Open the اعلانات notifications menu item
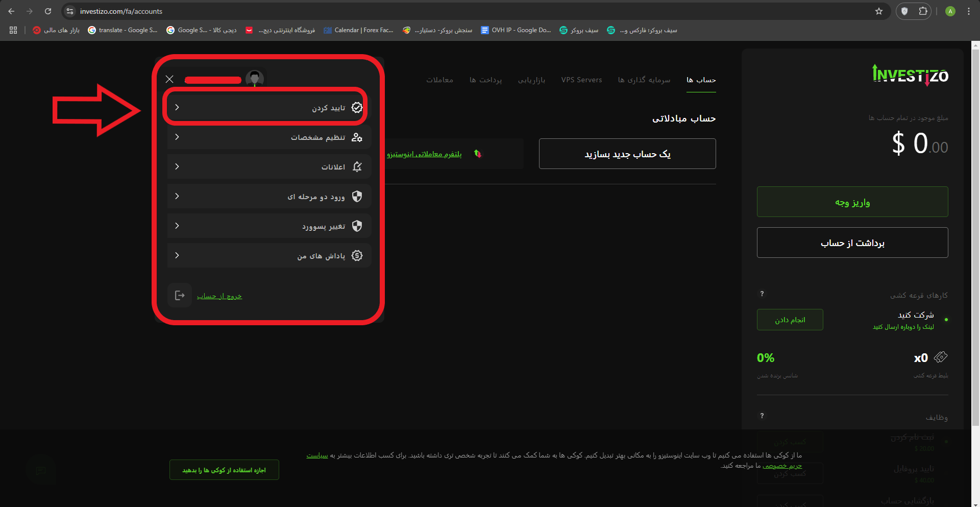The image size is (980, 507). (268, 166)
